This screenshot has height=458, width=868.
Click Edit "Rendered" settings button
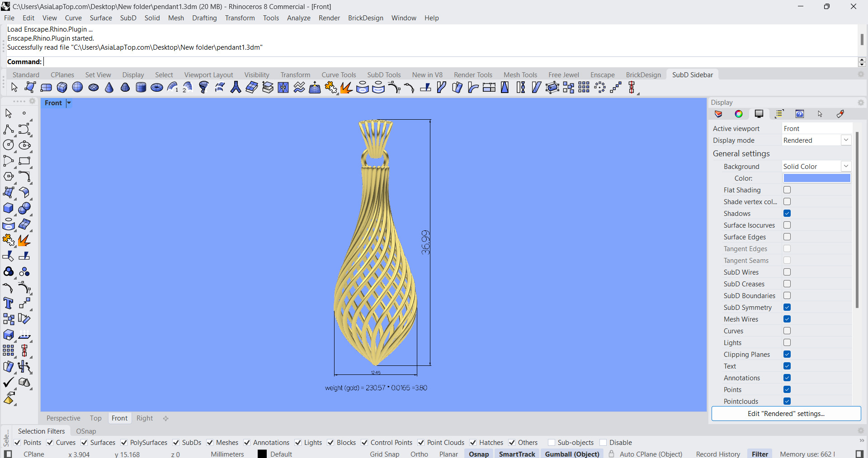pyautogui.click(x=786, y=414)
